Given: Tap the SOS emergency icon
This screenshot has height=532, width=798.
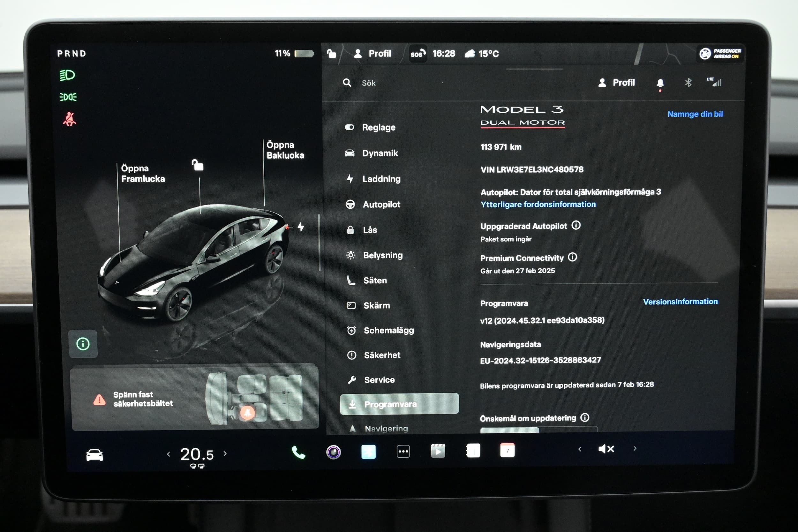Looking at the screenshot, I should tap(418, 54).
